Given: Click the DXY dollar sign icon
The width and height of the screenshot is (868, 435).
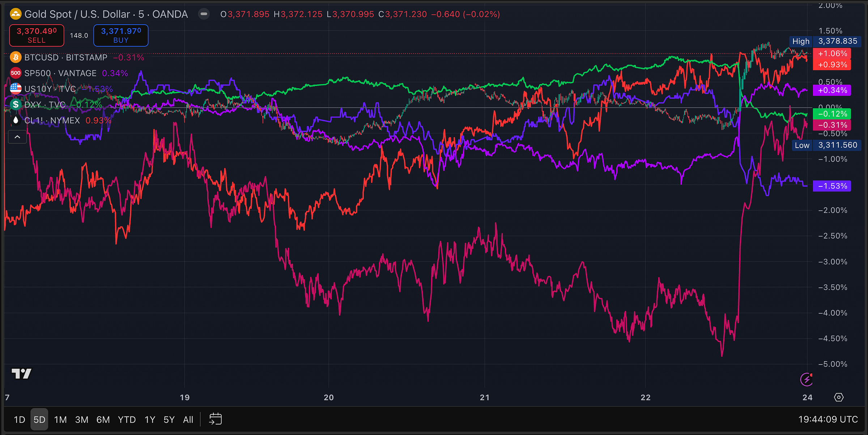Looking at the screenshot, I should [16, 105].
